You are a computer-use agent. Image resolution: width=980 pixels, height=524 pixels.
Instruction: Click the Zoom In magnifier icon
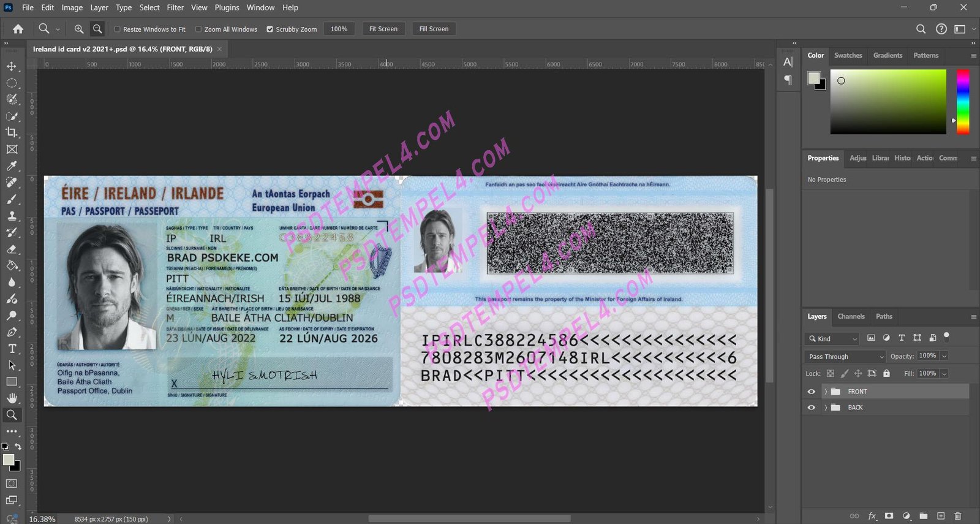[79, 29]
